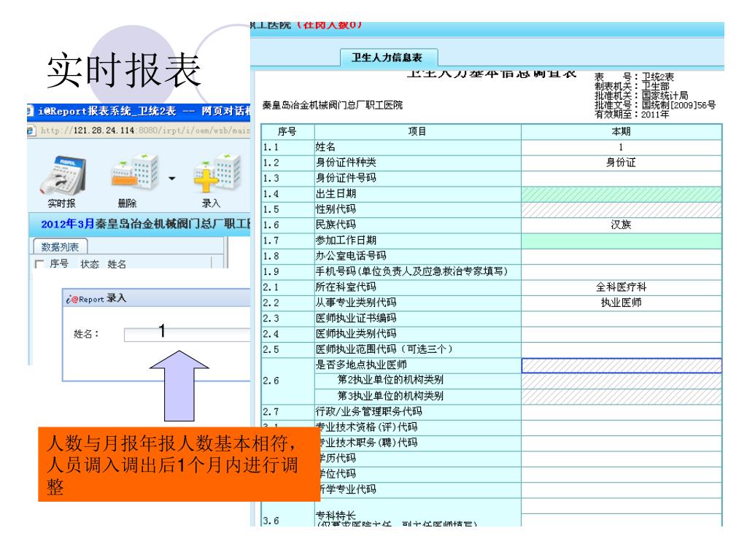Click the 本期 column header
The width and height of the screenshot is (747, 560).
[x=622, y=131]
